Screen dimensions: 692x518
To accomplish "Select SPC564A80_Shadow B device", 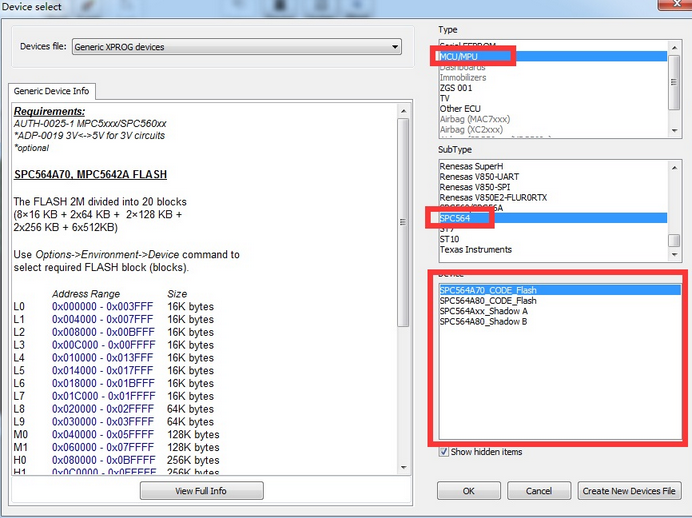I will tap(560, 322).
